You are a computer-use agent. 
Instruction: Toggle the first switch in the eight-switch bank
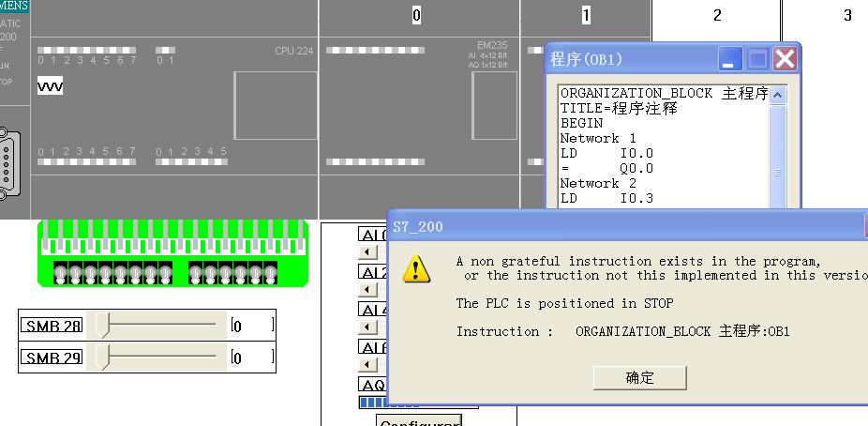coord(60,273)
